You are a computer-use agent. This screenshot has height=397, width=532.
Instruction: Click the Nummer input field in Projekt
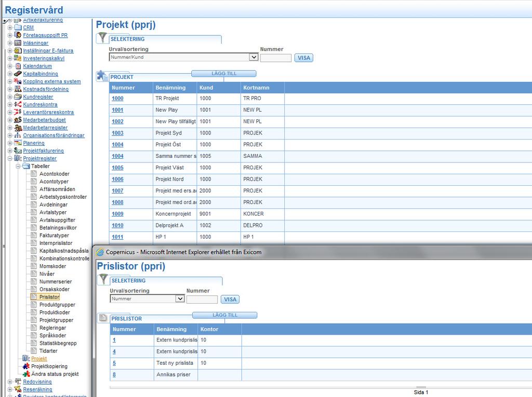tap(275, 58)
